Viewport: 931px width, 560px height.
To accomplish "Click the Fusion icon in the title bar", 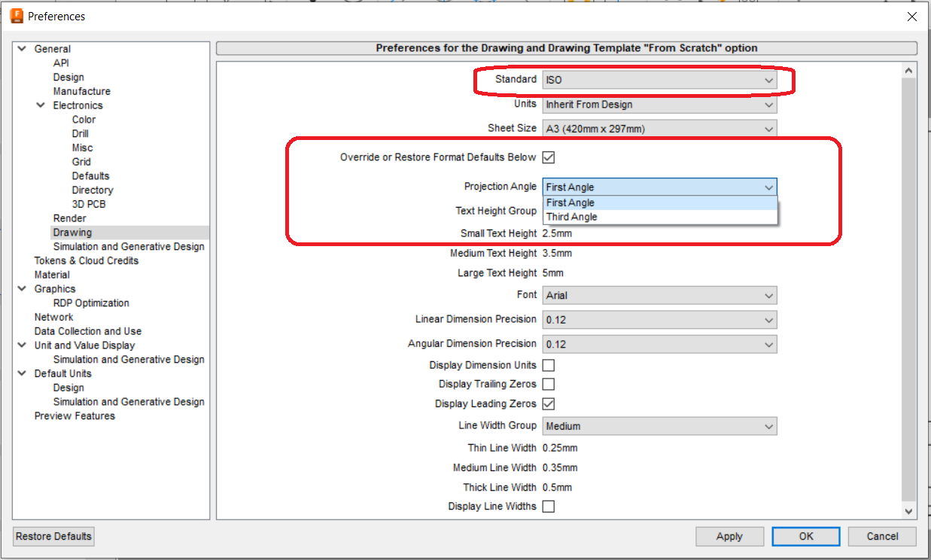I will tap(16, 16).
